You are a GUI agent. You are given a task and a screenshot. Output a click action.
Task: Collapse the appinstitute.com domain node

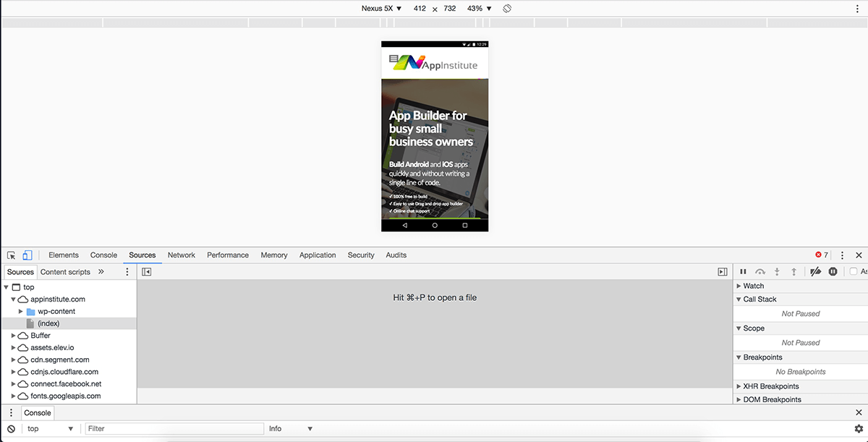(14, 299)
